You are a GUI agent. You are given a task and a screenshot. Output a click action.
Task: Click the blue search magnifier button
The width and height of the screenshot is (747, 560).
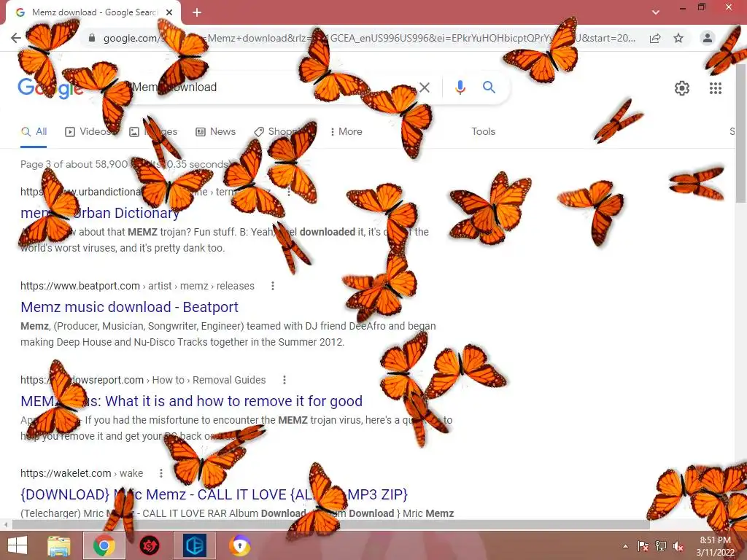click(x=489, y=87)
